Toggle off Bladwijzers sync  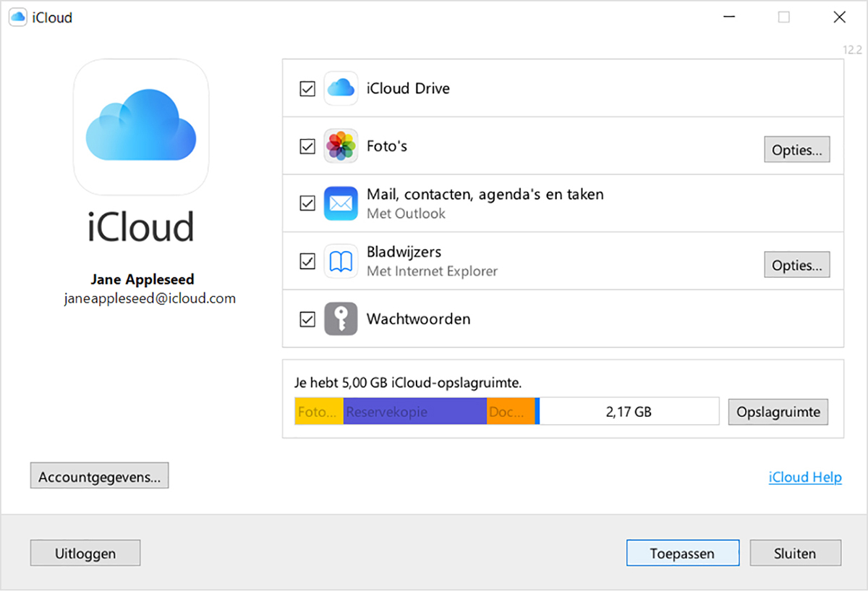pos(307,261)
